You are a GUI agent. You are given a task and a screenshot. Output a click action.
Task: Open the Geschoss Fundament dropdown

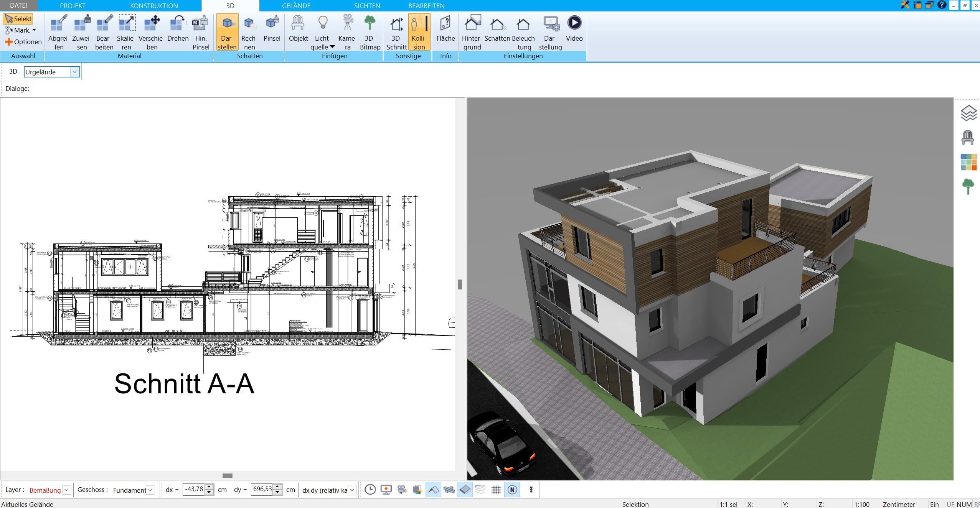[x=151, y=490]
